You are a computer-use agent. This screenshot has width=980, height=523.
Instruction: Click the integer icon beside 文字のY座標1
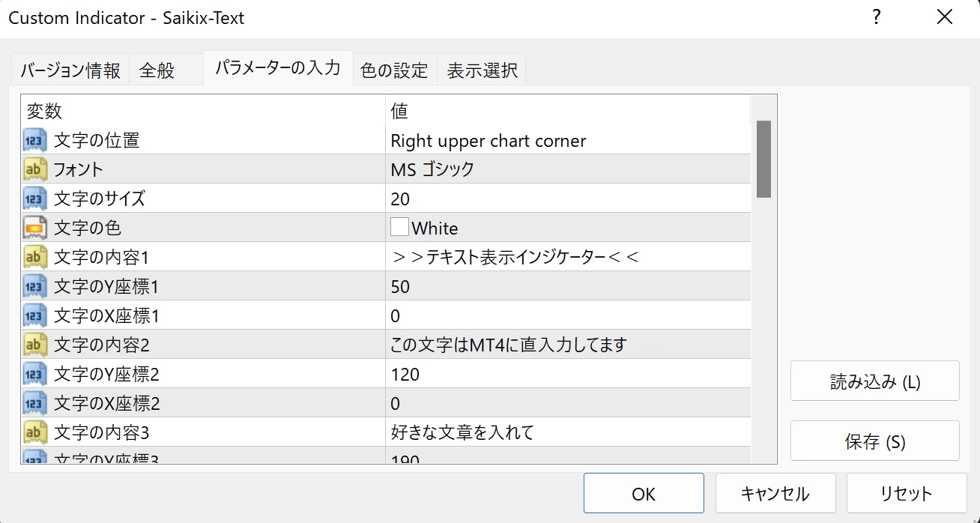click(x=35, y=286)
